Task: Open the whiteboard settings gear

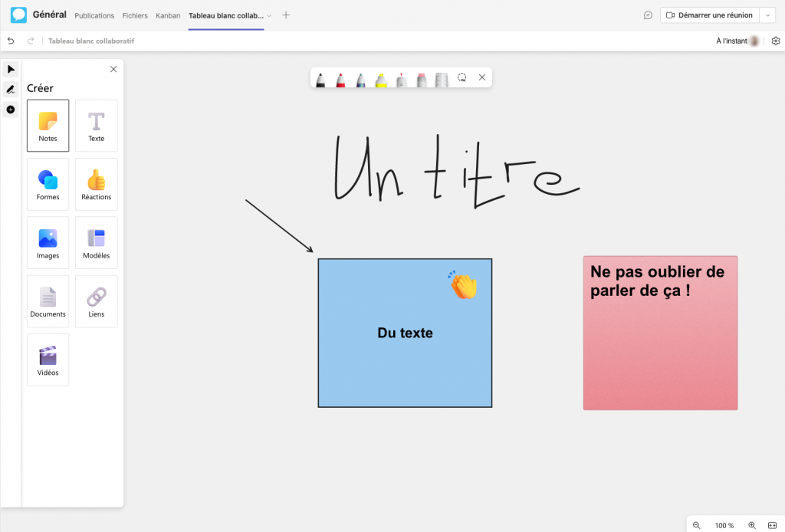Action: pyautogui.click(x=776, y=41)
